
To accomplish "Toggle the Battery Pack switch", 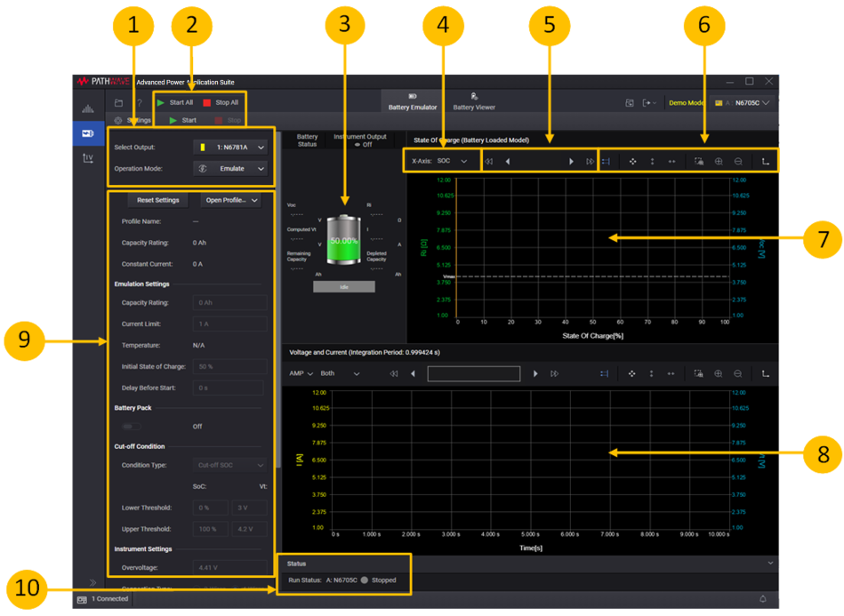I will (132, 427).
